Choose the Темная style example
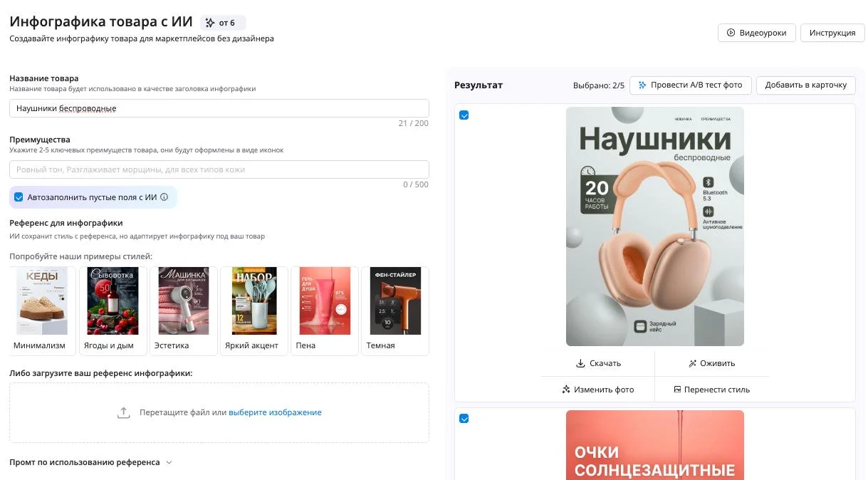 395,311
